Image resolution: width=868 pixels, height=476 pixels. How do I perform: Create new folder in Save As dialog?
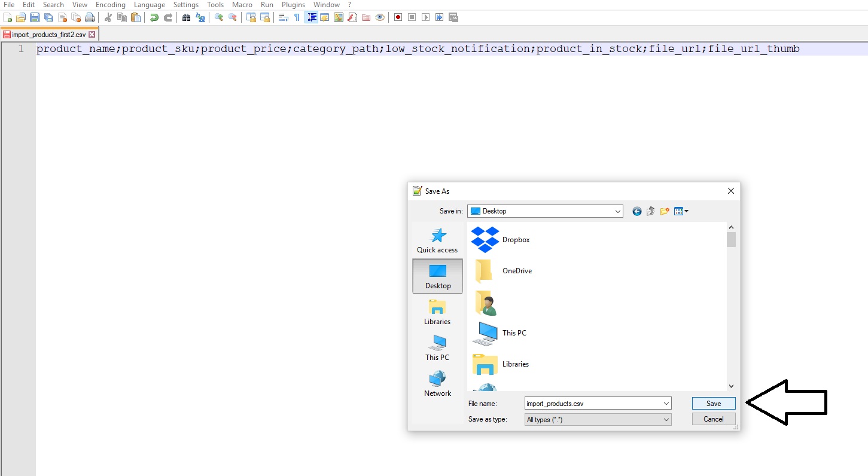664,211
